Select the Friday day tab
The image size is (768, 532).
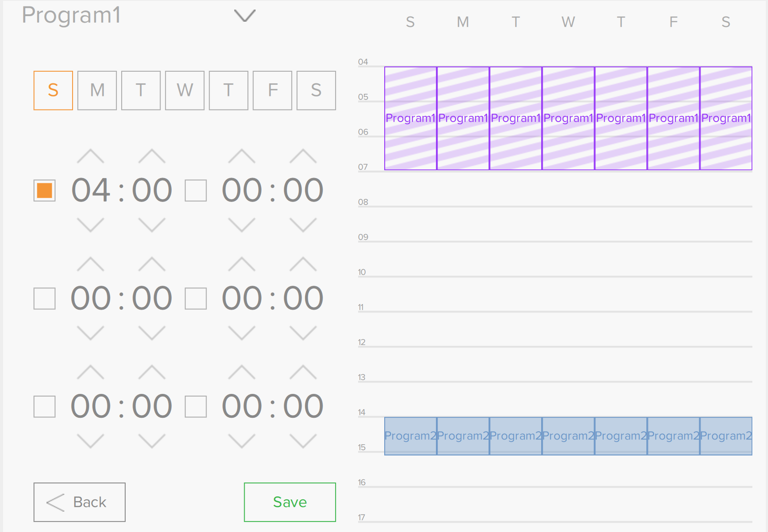(273, 90)
